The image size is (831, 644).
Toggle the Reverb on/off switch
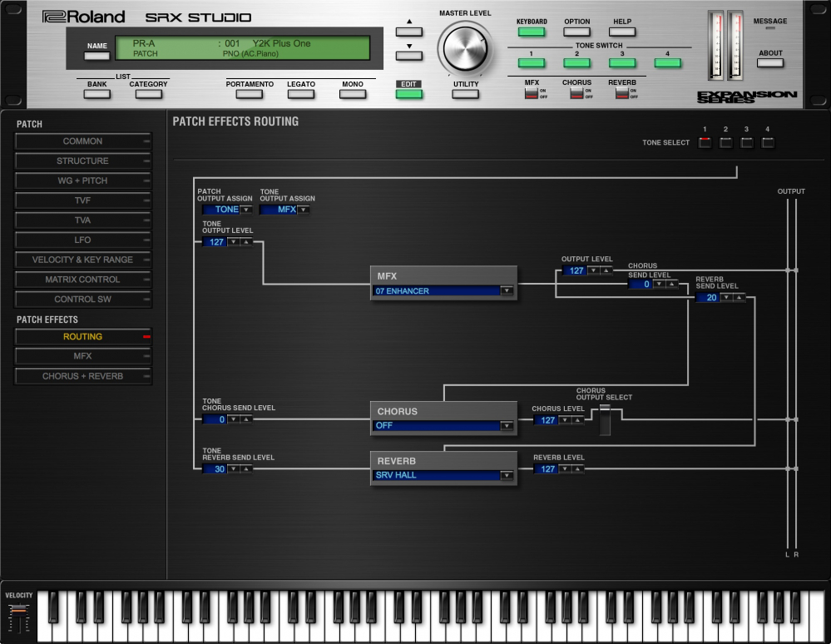click(621, 93)
